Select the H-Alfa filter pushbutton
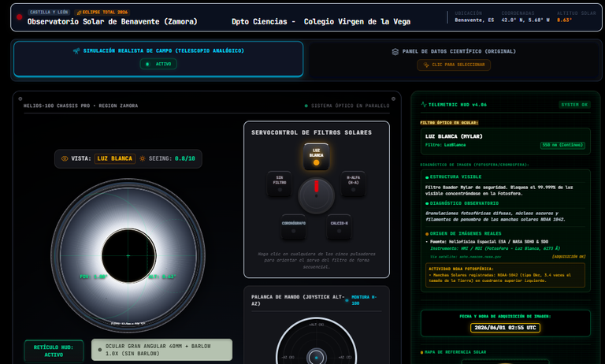 coord(353,184)
